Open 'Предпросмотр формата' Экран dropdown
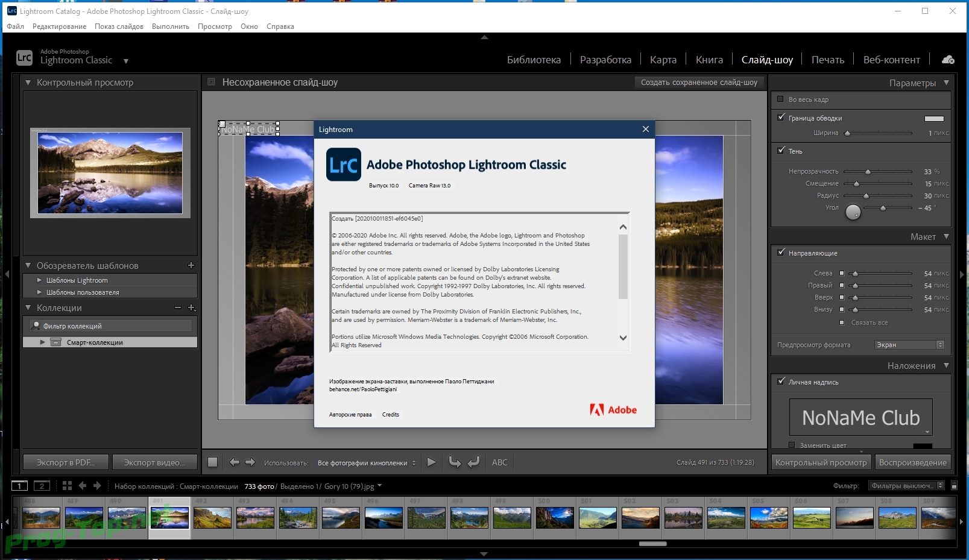The width and height of the screenshot is (969, 560). pos(909,345)
